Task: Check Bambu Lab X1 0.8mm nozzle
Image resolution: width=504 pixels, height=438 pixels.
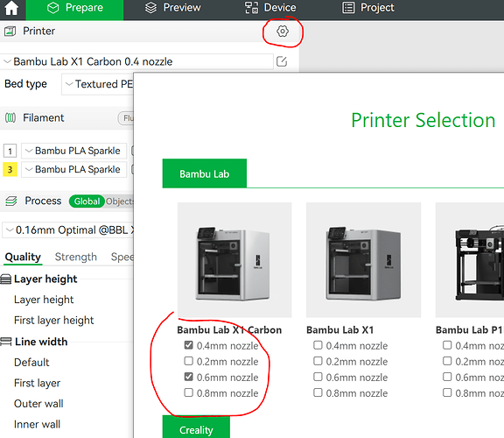Action: click(318, 392)
